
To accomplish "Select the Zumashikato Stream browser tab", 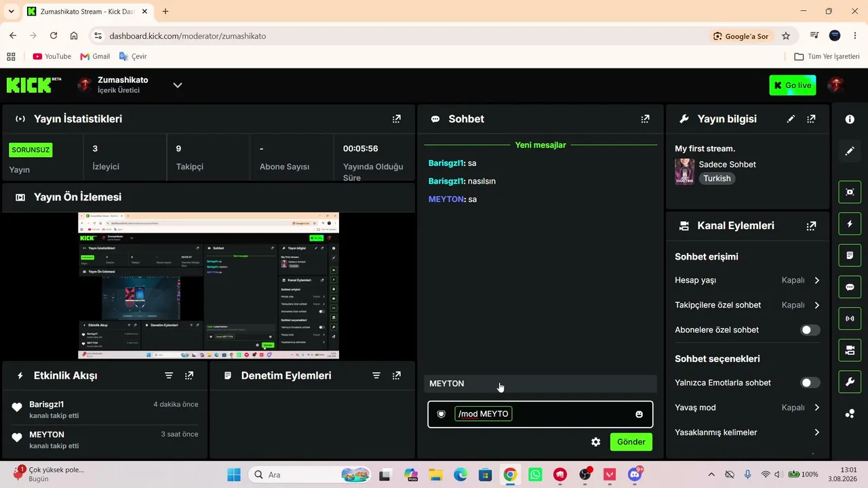I will tap(87, 12).
